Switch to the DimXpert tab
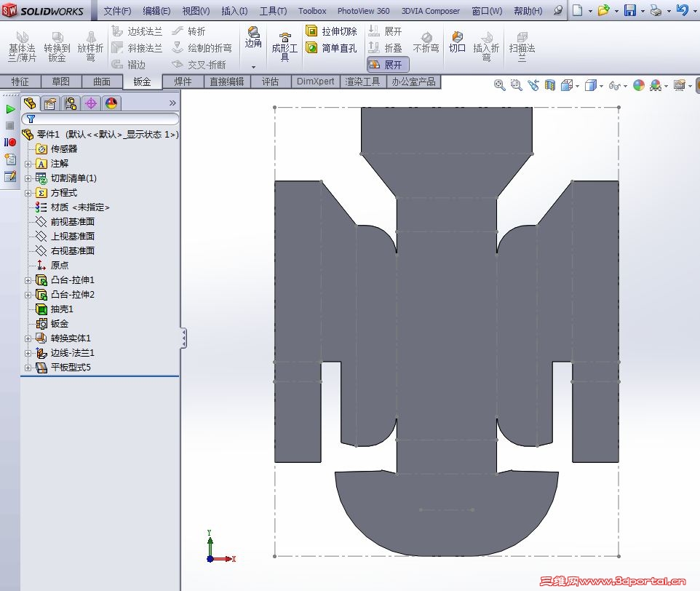 (x=315, y=82)
